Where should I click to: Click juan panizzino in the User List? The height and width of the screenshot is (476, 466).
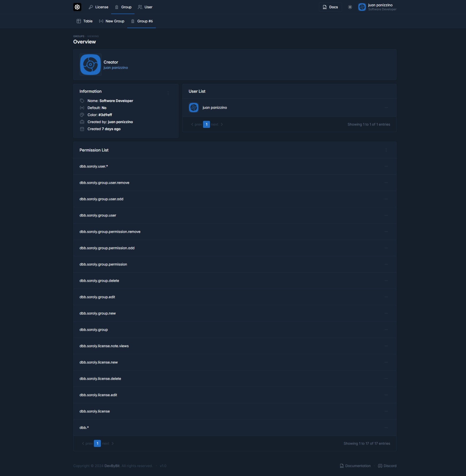[215, 108]
